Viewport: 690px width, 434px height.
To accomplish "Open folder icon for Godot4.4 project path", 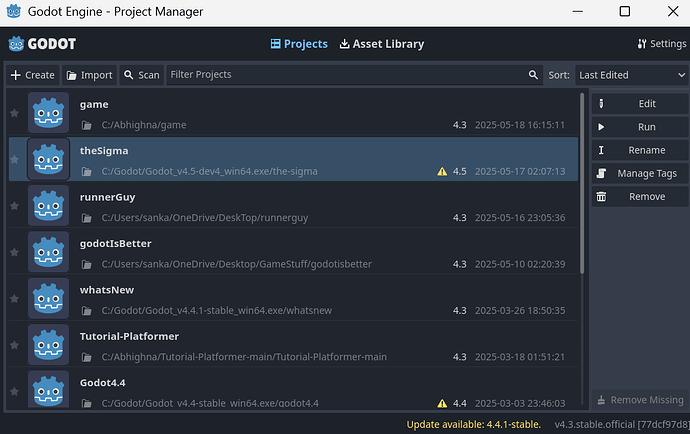I will [x=87, y=403].
